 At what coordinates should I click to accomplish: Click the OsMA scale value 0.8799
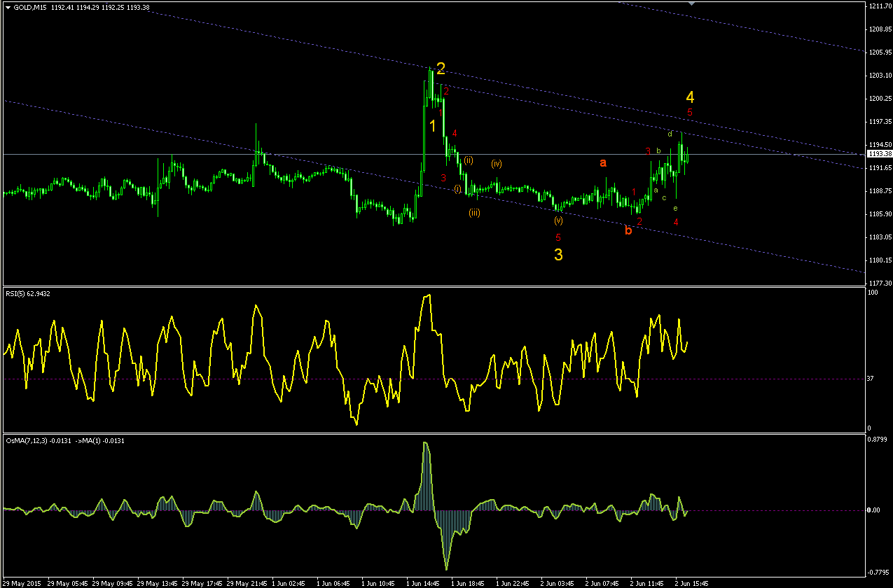click(877, 440)
